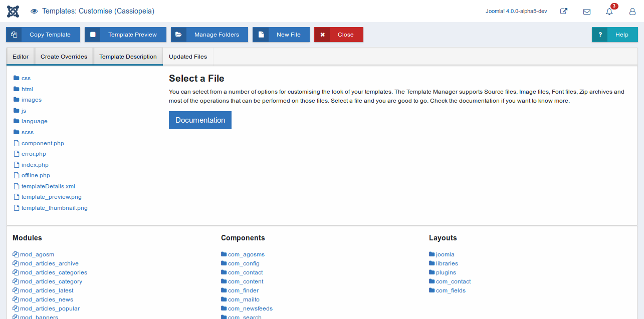This screenshot has width=644, height=319.
Task: Create override for mod_articles_archive
Action: (49, 263)
